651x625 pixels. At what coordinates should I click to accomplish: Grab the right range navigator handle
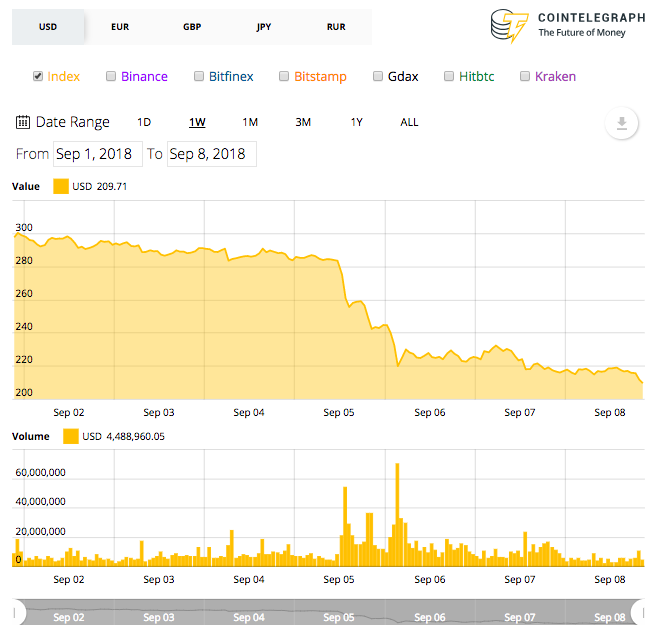641,613
